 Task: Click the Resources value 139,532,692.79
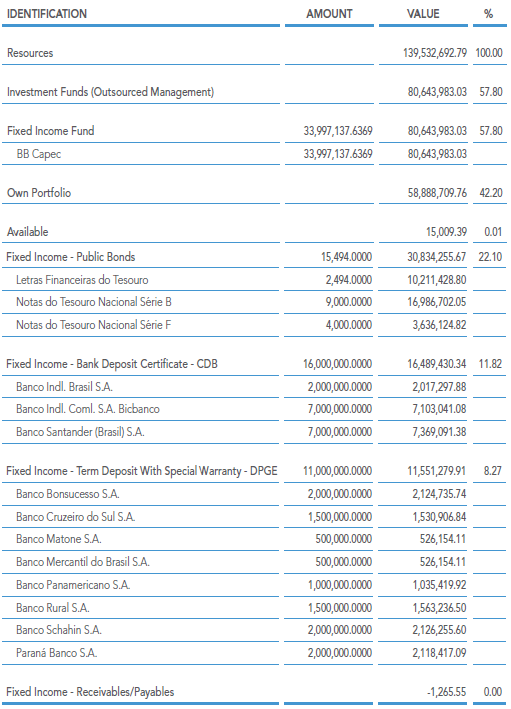(435, 53)
